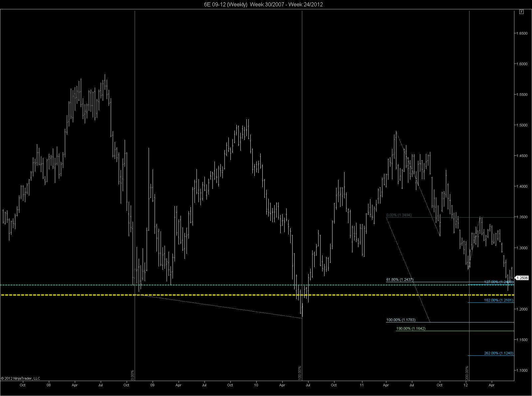Click the 100.00% (1.1783) Fibonacci label
Viewport: 532px width, 396px height.
[x=401, y=320]
